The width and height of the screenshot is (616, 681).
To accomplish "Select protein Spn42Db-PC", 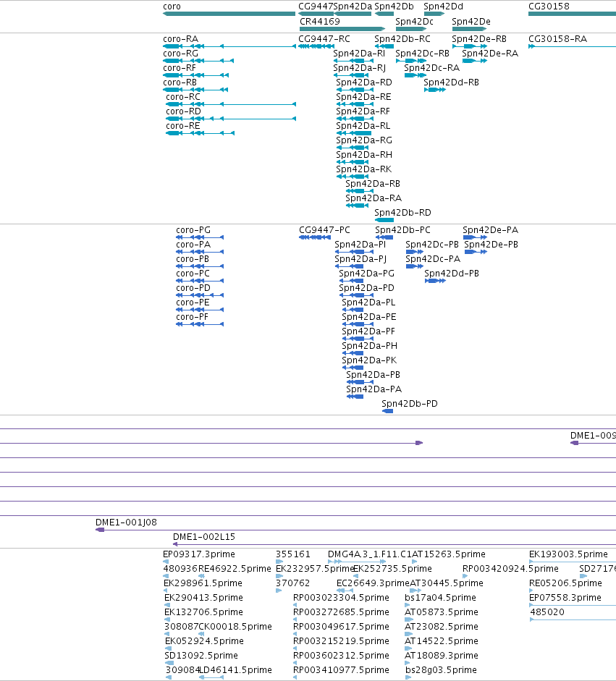I will [384, 237].
